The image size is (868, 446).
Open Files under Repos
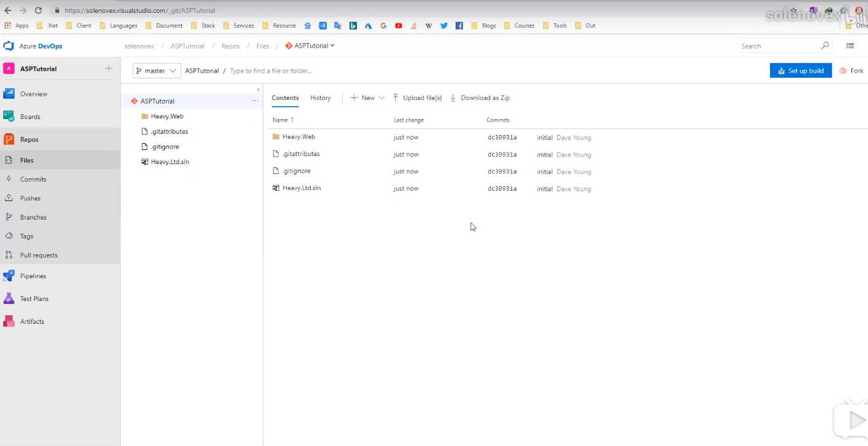[x=27, y=160]
